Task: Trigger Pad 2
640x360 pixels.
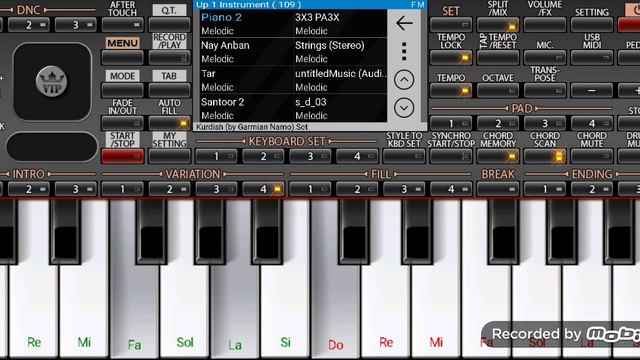Action: click(498, 123)
